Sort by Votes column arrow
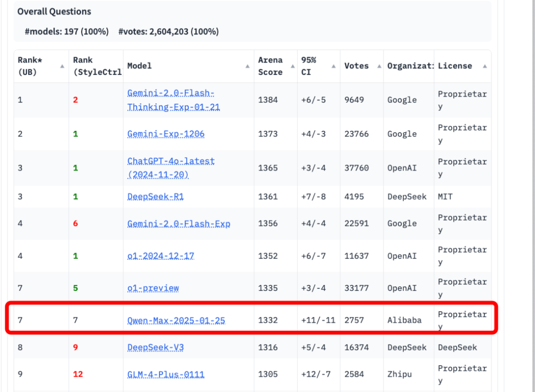 click(x=379, y=66)
